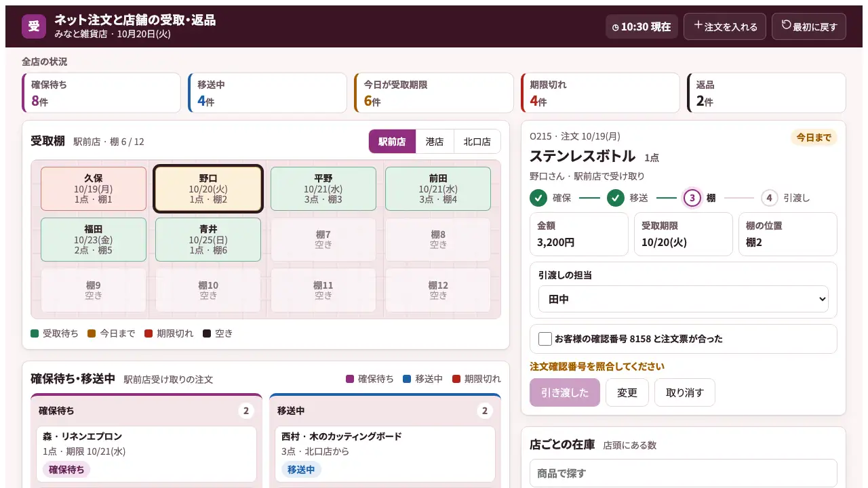868x488 pixels.
Task: Click step 4 引渡し circle
Action: pos(769,198)
